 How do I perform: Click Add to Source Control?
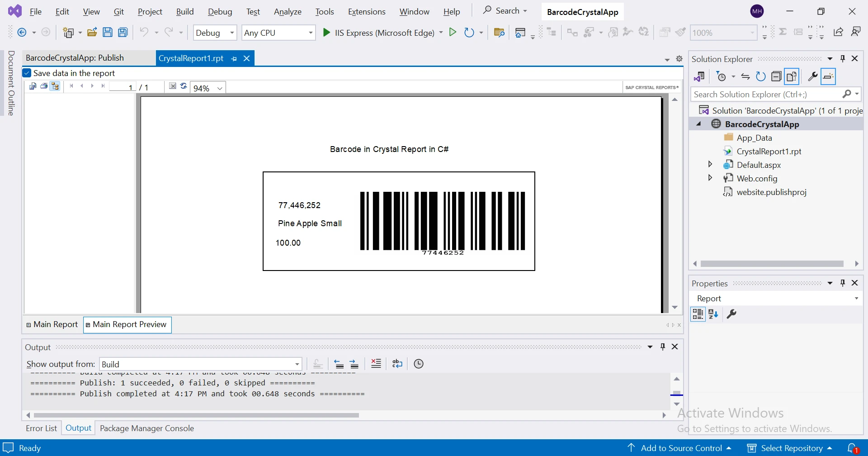click(x=681, y=448)
